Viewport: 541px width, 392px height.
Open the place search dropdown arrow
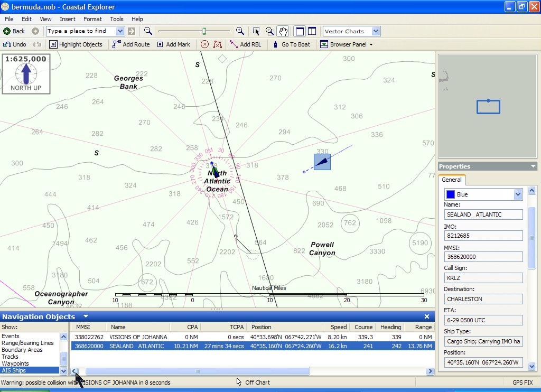pyautogui.click(x=120, y=31)
